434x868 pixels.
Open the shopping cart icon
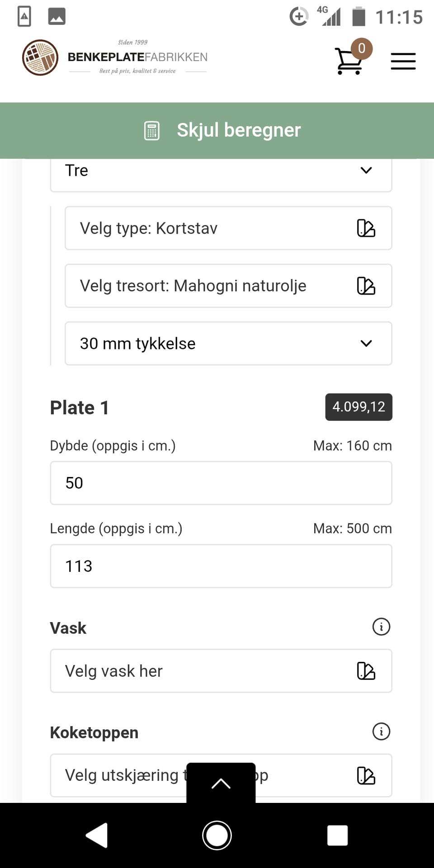(x=349, y=61)
